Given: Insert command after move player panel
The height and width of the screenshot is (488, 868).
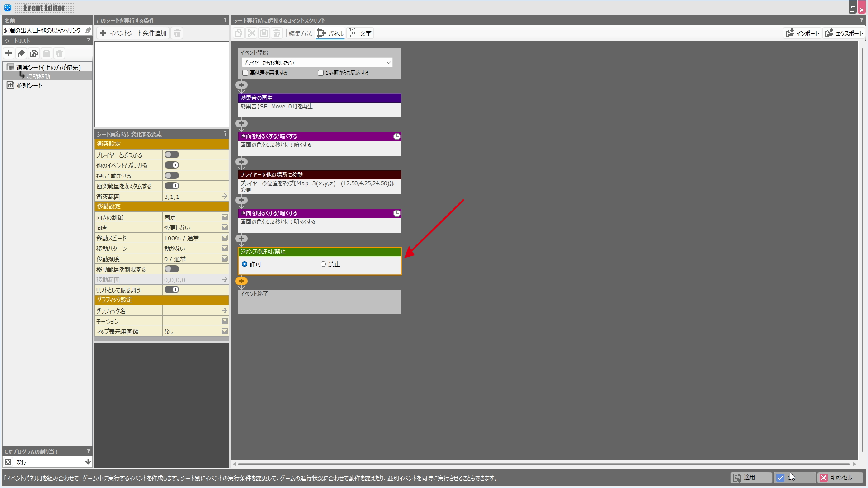Looking at the screenshot, I should (x=241, y=200).
